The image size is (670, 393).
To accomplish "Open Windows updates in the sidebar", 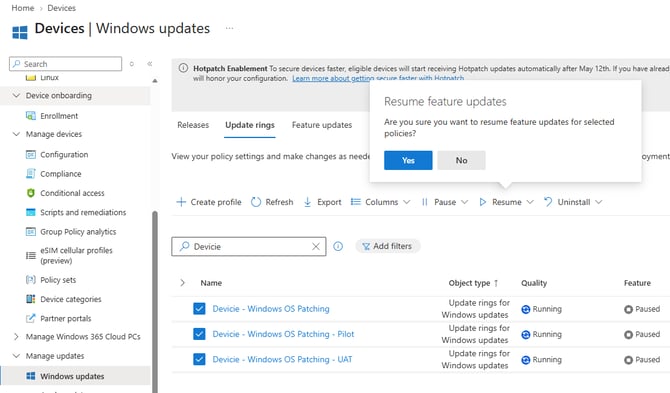I will point(72,376).
